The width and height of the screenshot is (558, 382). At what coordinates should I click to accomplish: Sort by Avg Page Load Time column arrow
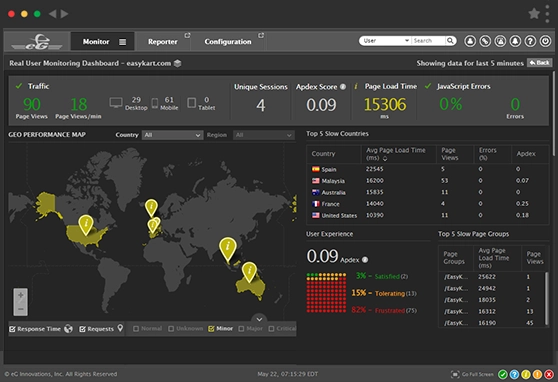(385, 159)
